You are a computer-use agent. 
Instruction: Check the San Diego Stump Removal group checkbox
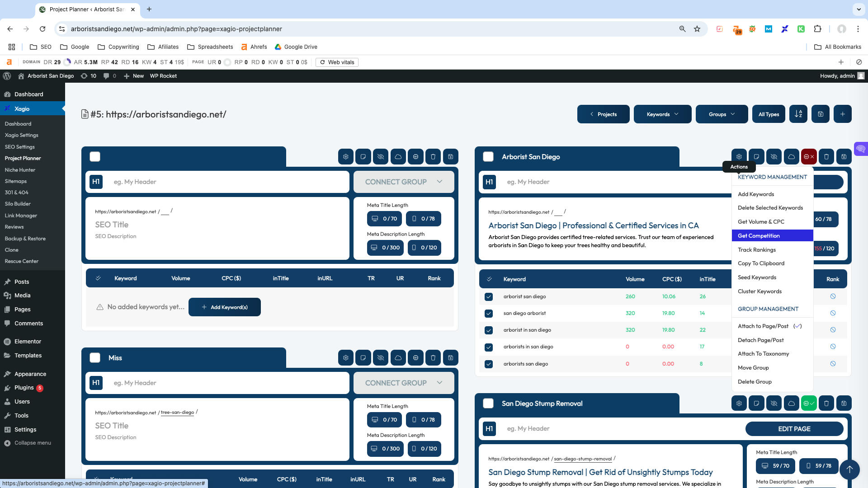coord(488,404)
